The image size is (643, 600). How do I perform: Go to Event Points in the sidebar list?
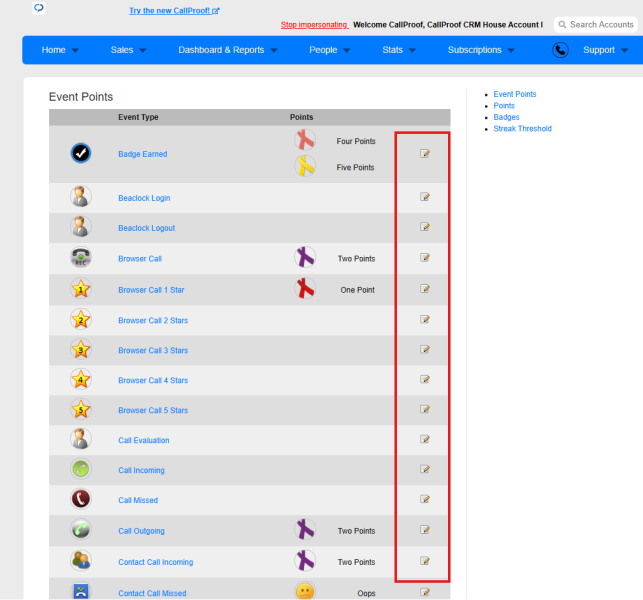pos(515,94)
